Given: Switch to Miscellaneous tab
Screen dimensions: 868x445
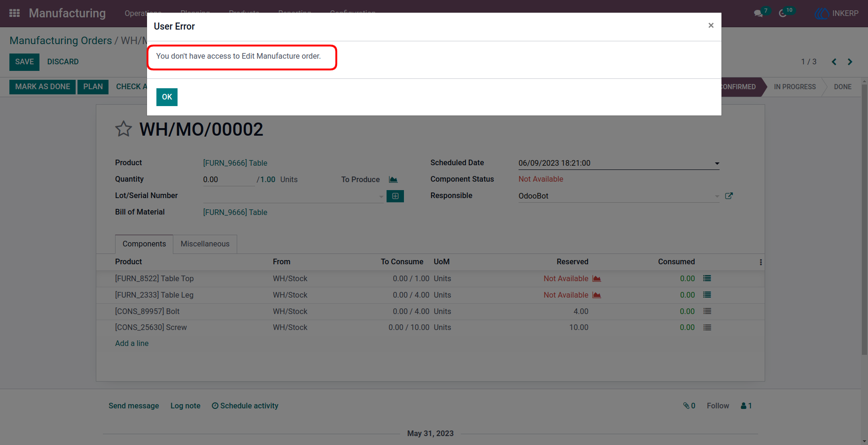Looking at the screenshot, I should coord(205,244).
